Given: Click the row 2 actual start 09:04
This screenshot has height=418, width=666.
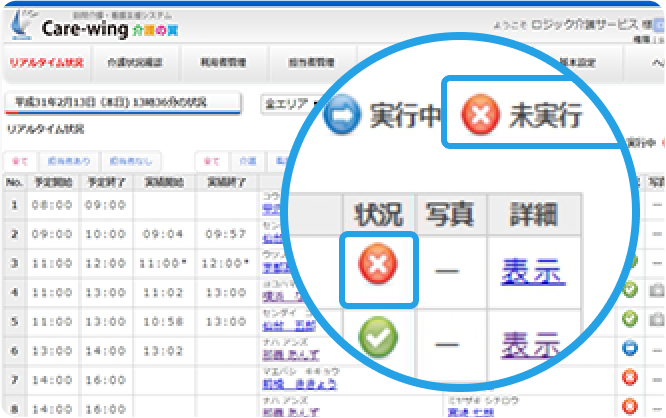Looking at the screenshot, I should (x=163, y=234).
